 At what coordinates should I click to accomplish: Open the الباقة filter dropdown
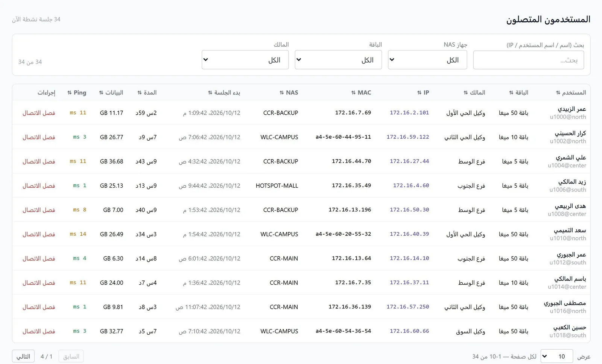[338, 60]
